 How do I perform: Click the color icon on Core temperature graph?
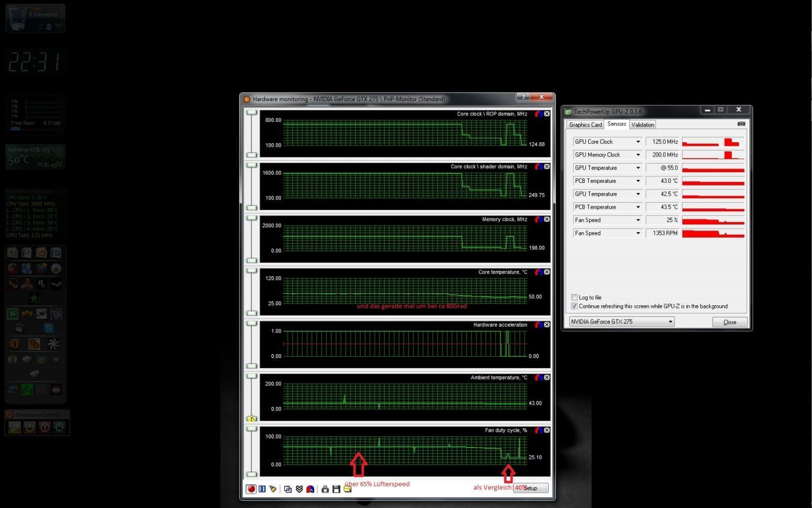click(x=539, y=272)
